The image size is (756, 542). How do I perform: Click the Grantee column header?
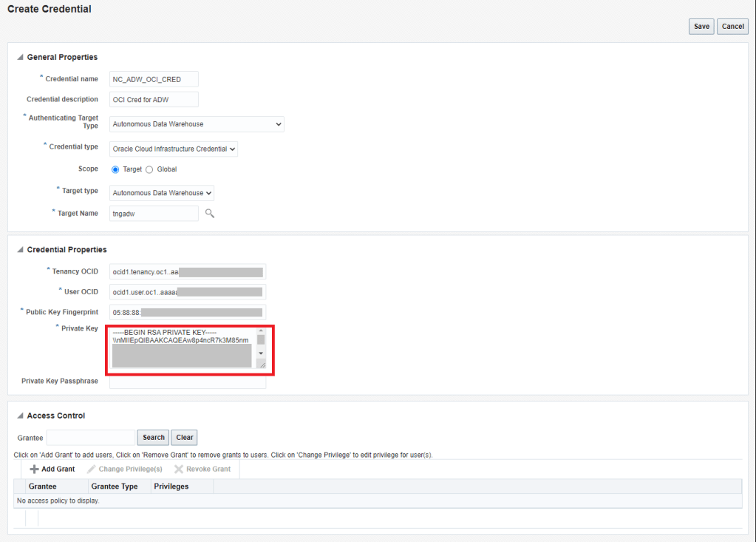coord(42,487)
